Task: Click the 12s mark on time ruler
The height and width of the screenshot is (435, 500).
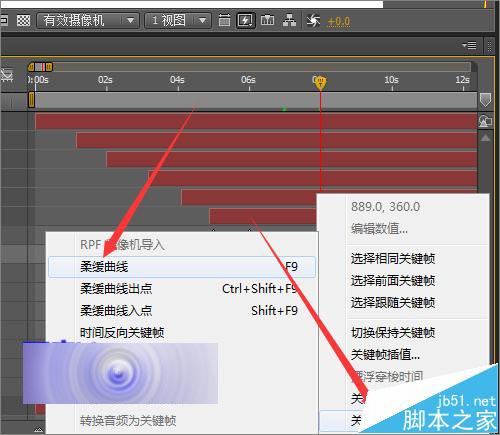Action: (463, 80)
